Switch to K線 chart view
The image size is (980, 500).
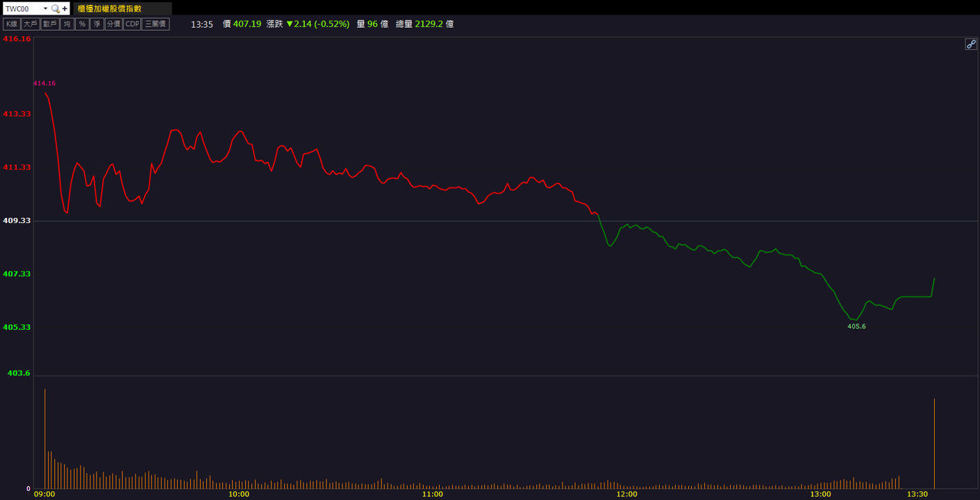(x=11, y=24)
